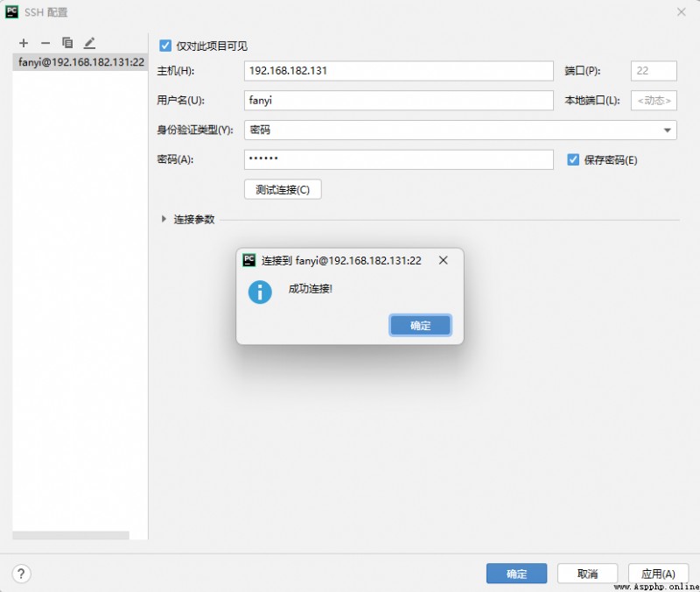
Task: Select fanyi@192.168.182.131:22 in list
Action: click(80, 62)
